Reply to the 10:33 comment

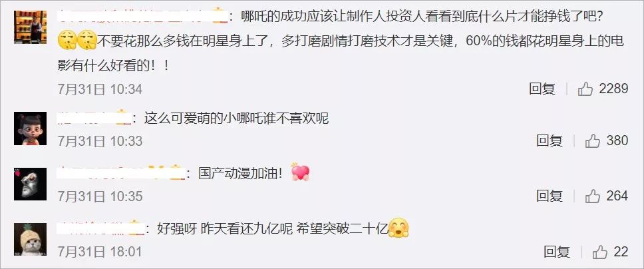tap(550, 141)
